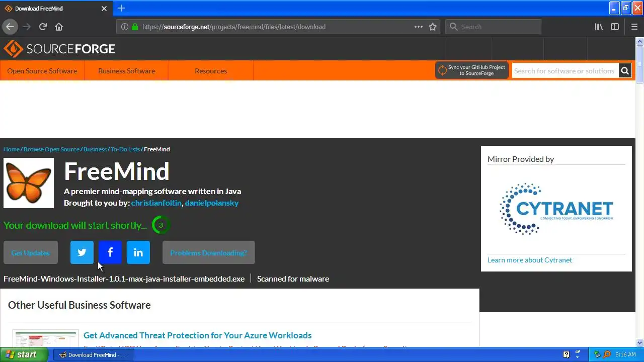Share on Twitter

[x=82, y=252]
